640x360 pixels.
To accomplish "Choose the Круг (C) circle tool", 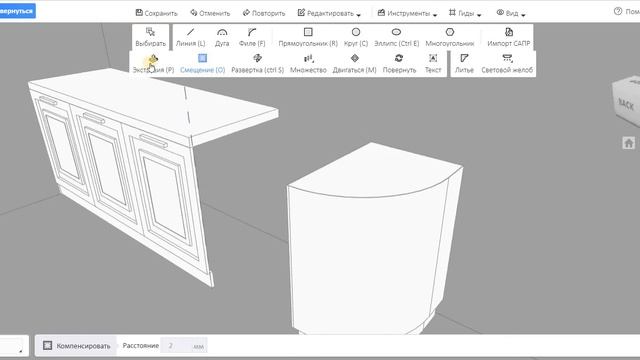I will pos(356,37).
